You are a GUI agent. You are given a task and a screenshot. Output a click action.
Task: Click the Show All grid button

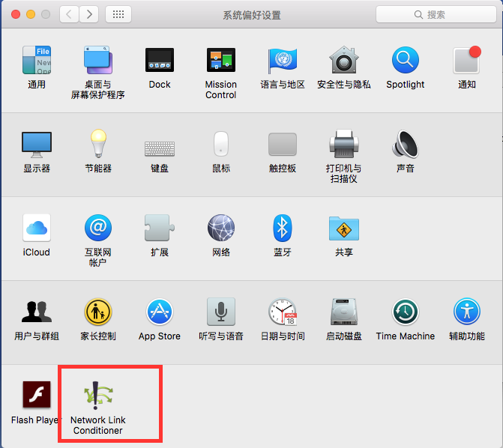tap(118, 14)
